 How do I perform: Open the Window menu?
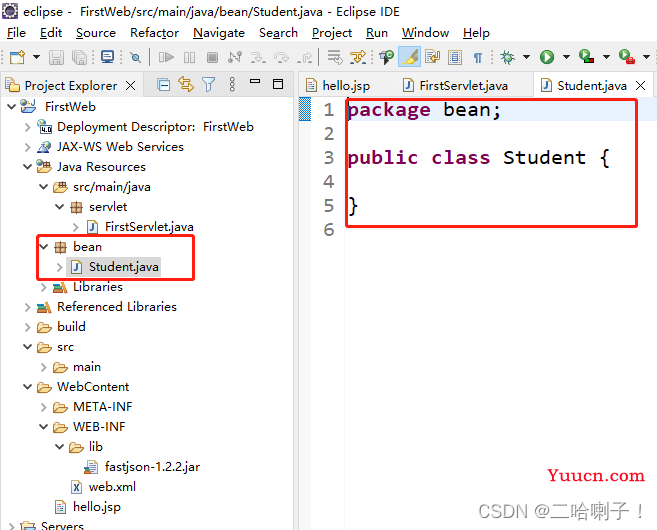pos(425,33)
